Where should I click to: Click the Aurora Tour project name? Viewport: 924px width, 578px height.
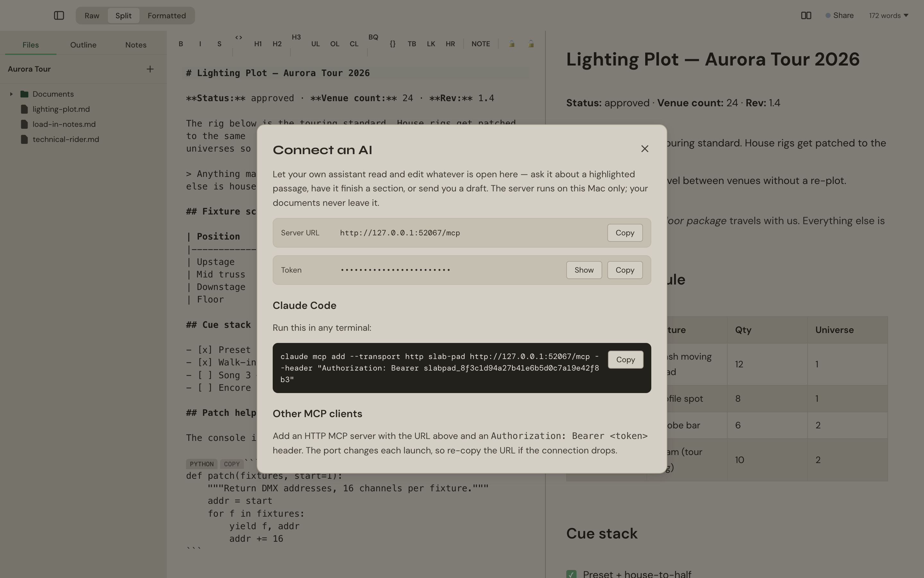(30, 69)
